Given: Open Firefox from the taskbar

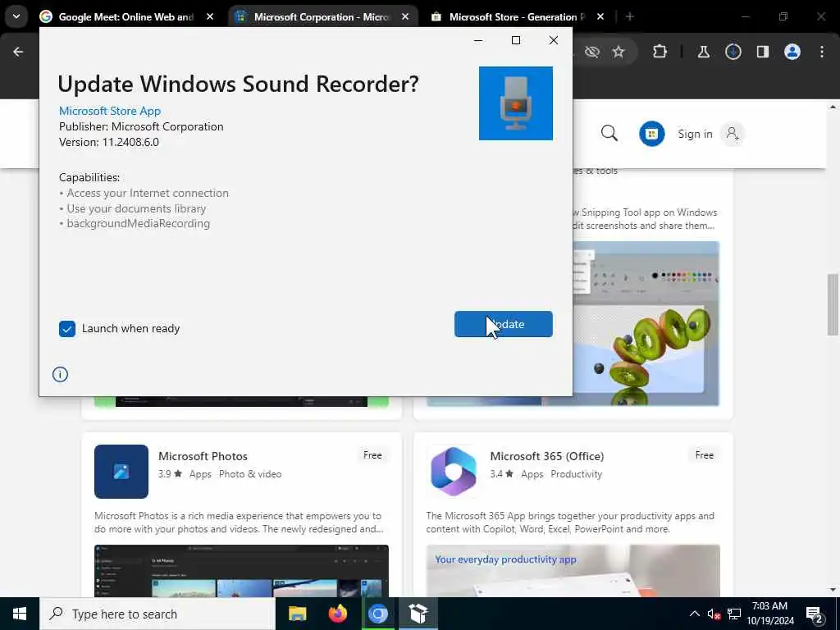Looking at the screenshot, I should (337, 614).
